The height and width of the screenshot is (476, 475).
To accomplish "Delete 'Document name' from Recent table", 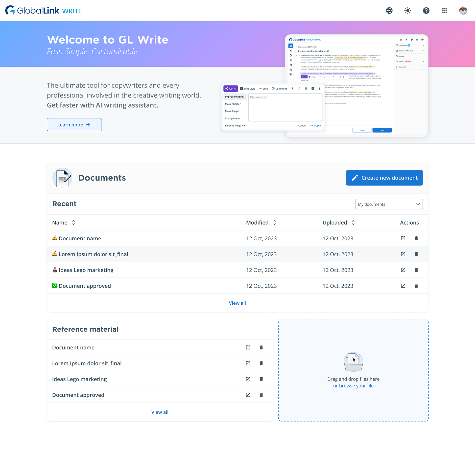I will coord(416,238).
